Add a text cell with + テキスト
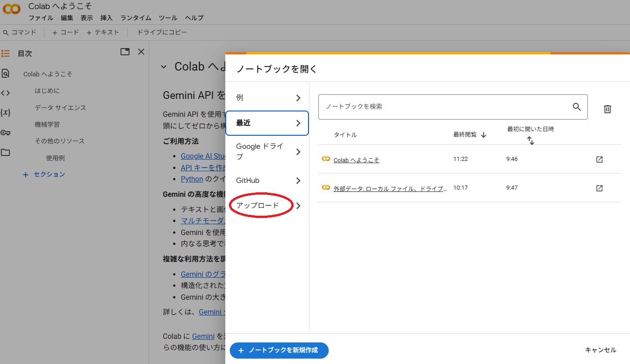 pos(103,32)
